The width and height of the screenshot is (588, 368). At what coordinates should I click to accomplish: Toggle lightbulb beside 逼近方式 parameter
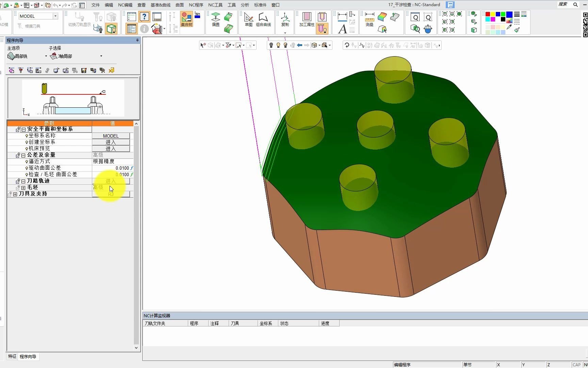[x=27, y=162]
